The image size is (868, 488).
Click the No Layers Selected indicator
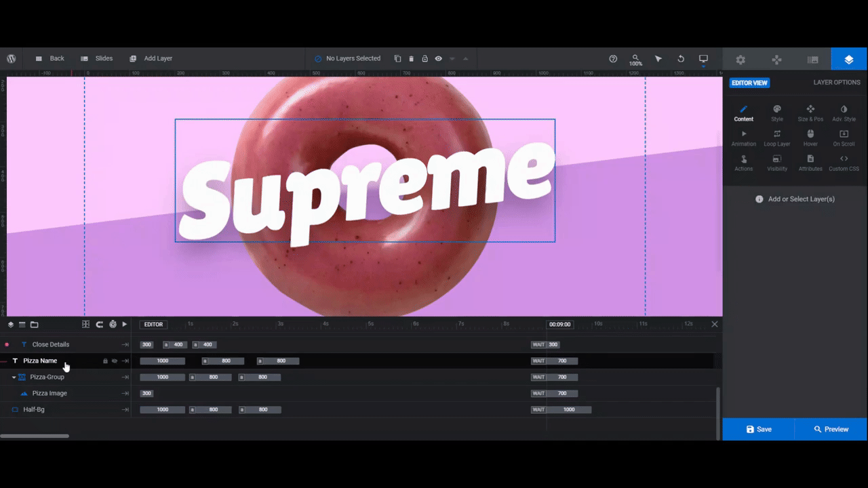point(347,58)
